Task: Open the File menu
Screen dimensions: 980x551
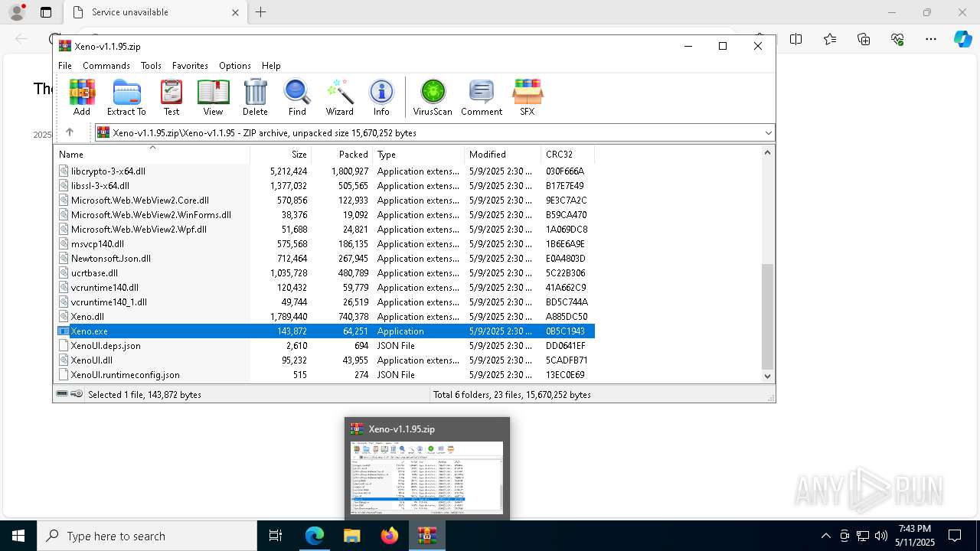Action: coord(65,66)
